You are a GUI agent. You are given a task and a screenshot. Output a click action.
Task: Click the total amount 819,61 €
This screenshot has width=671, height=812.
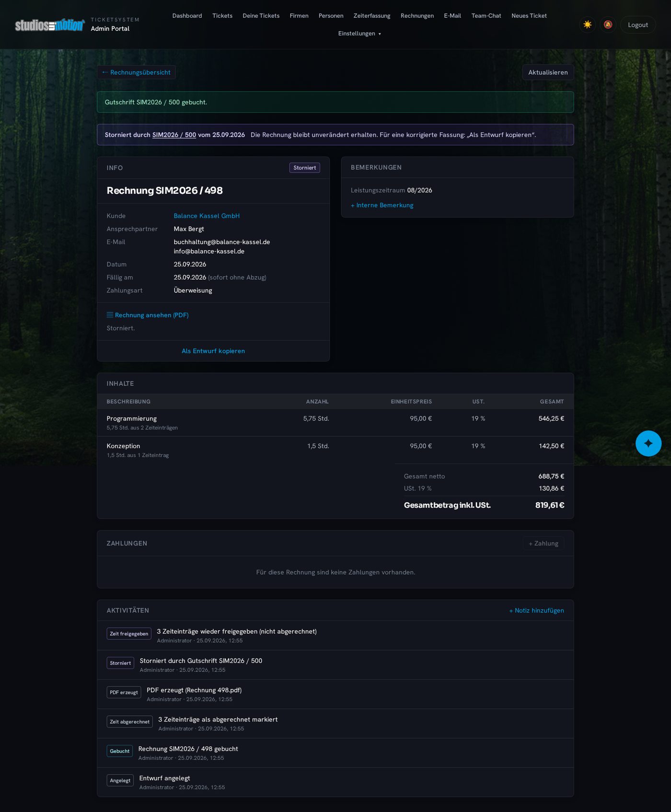(x=550, y=505)
